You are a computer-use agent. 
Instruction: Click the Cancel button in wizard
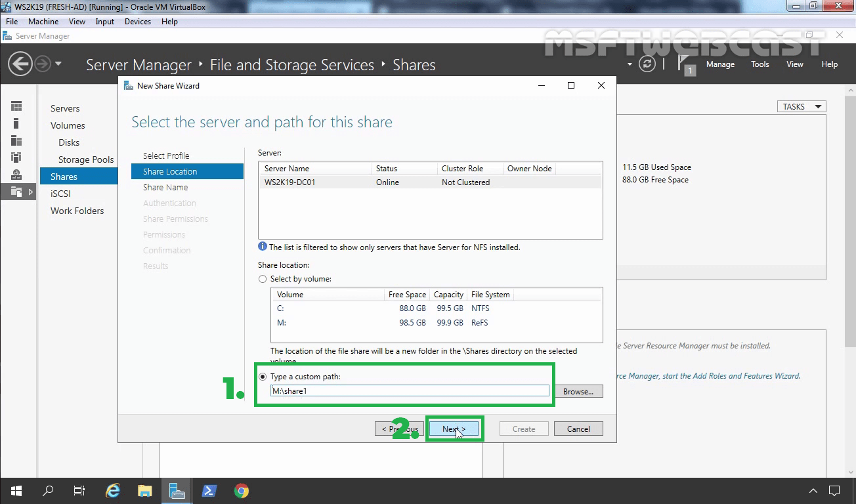578,429
